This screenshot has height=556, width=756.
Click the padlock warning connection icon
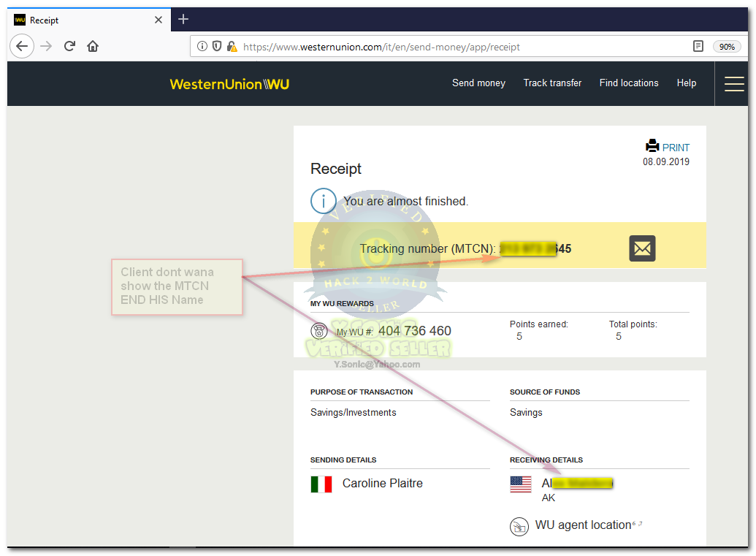[x=232, y=46]
